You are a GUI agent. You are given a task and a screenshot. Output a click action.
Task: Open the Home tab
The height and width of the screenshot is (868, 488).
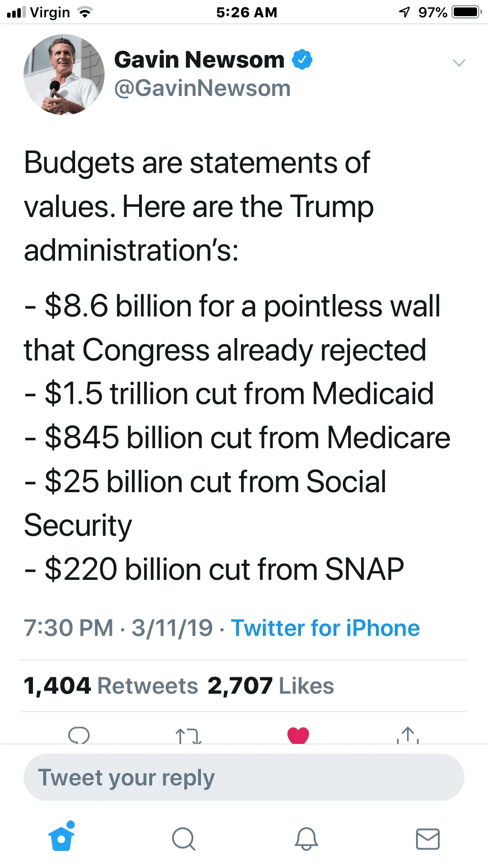click(62, 838)
